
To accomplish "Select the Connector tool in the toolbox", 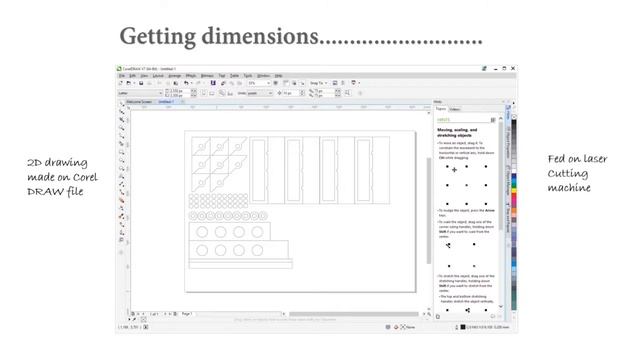I will [x=122, y=192].
